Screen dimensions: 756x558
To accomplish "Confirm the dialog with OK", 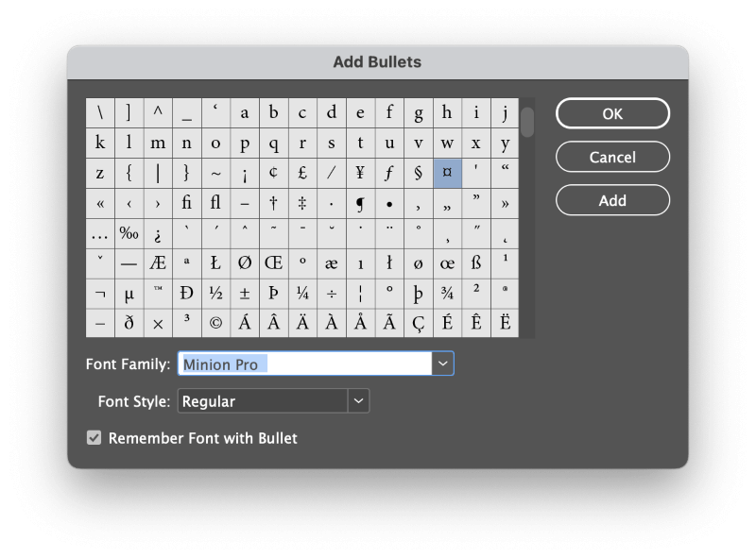I will click(612, 112).
